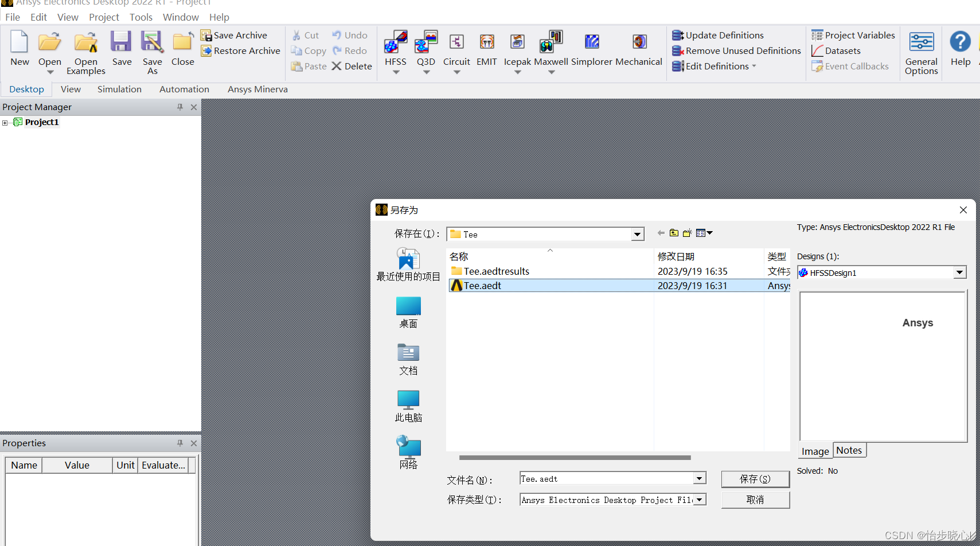Click the Close project icon
The height and width of the screenshot is (546, 980).
(183, 42)
